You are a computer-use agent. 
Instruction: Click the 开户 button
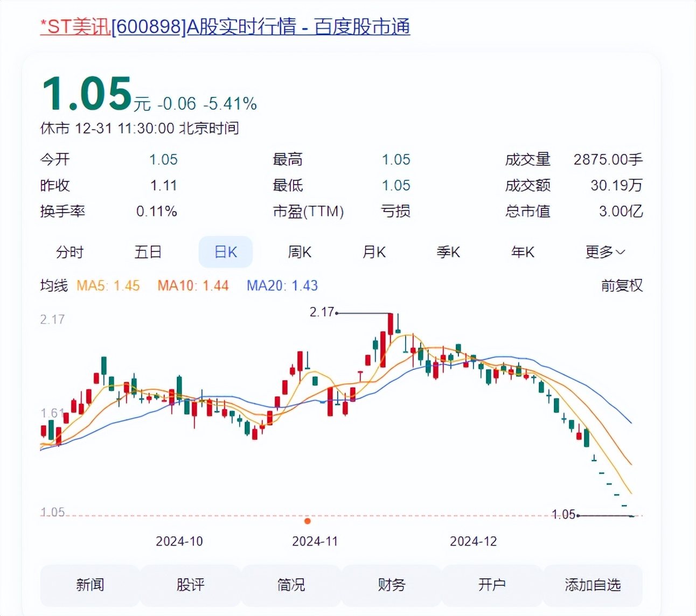tap(492, 585)
